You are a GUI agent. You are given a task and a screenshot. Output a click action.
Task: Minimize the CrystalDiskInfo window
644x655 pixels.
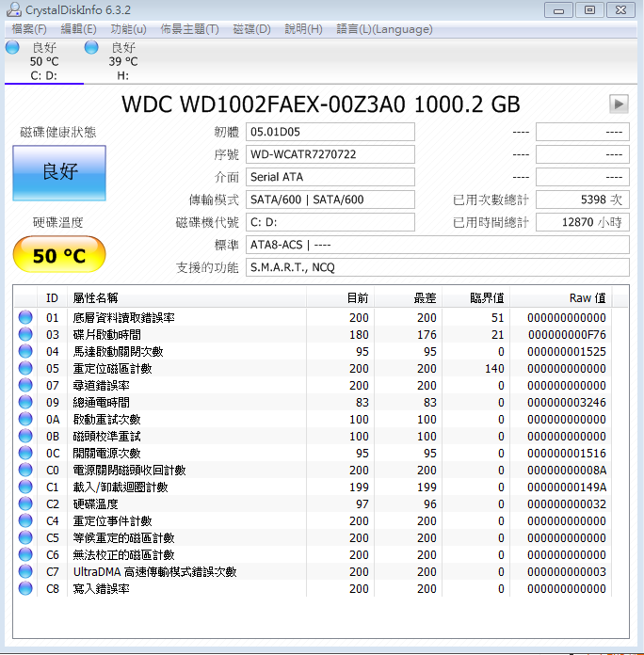(x=558, y=10)
